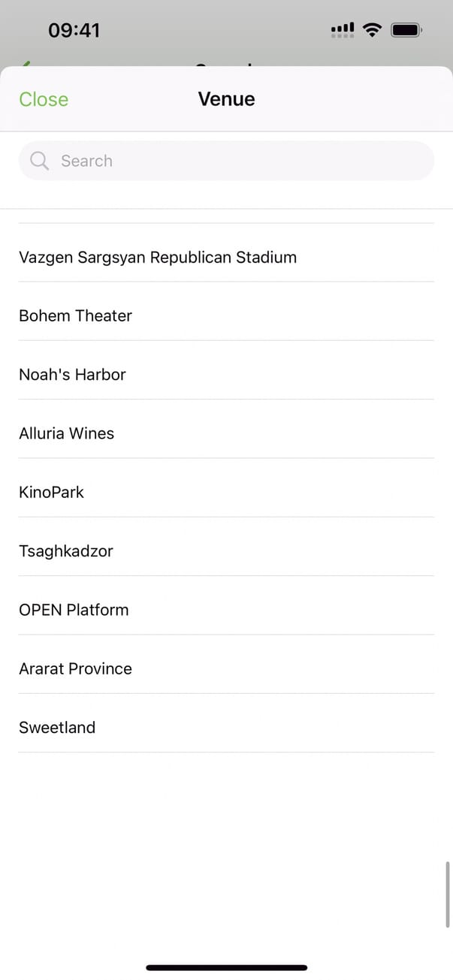Select Sweetland venue
Screen dimensions: 453x980
pyautogui.click(x=57, y=727)
